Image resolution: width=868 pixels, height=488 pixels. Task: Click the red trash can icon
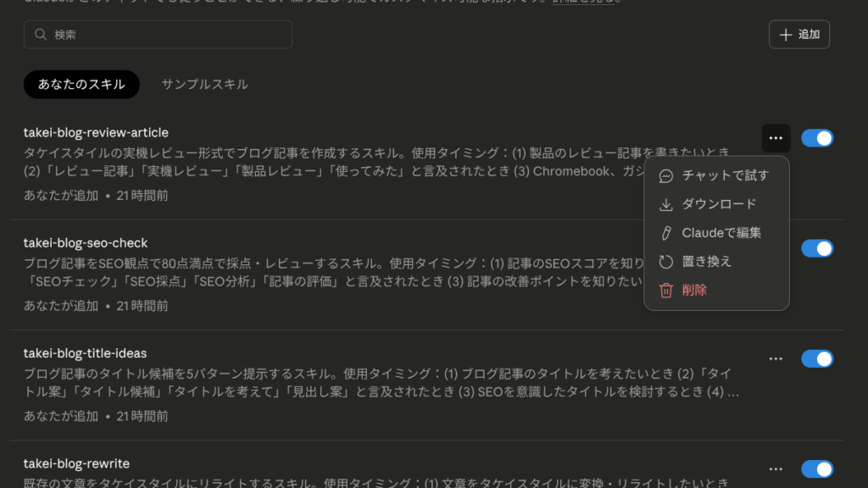[x=666, y=291]
